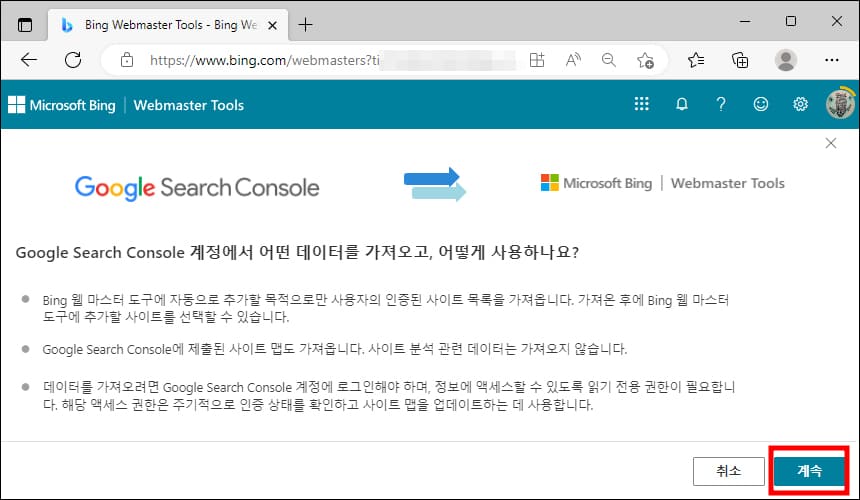
Task: Click the Google Search Console logo
Action: [197, 188]
